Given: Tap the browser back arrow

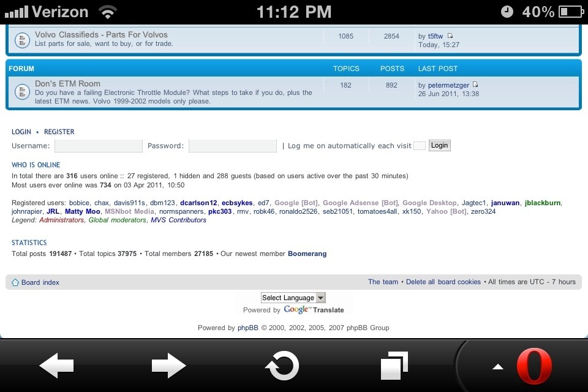Looking at the screenshot, I should (56, 366).
